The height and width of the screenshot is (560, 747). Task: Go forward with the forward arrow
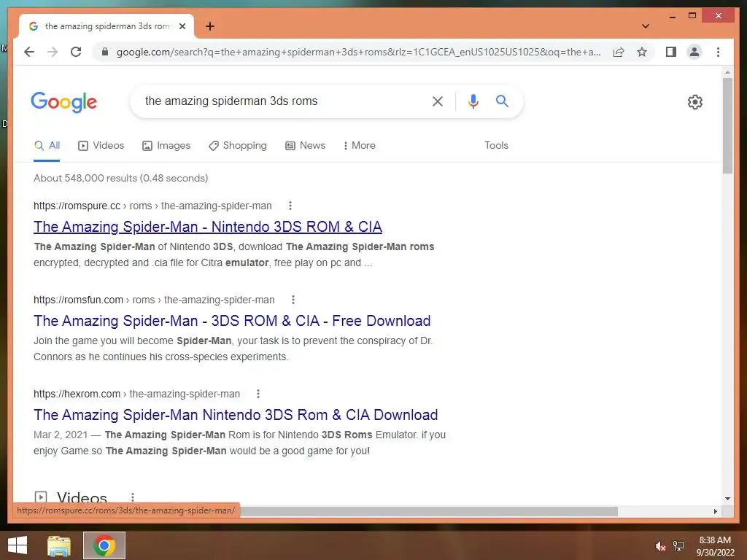pos(53,52)
